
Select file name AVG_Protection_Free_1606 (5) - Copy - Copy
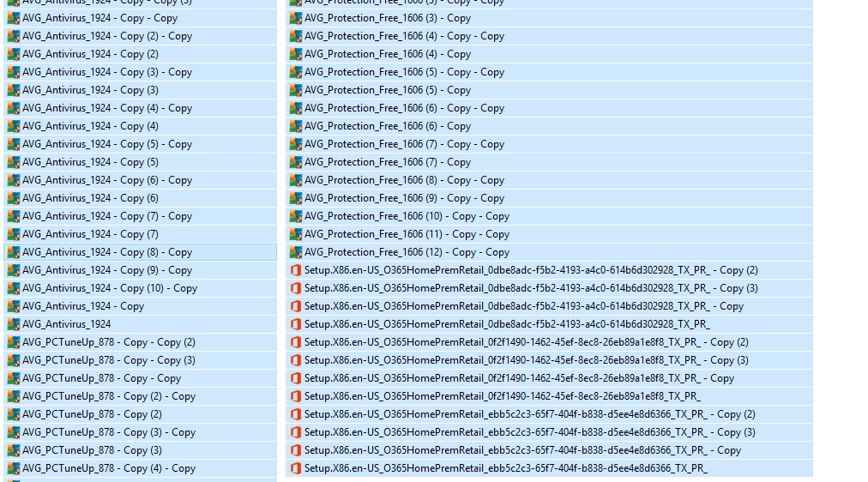pos(405,72)
